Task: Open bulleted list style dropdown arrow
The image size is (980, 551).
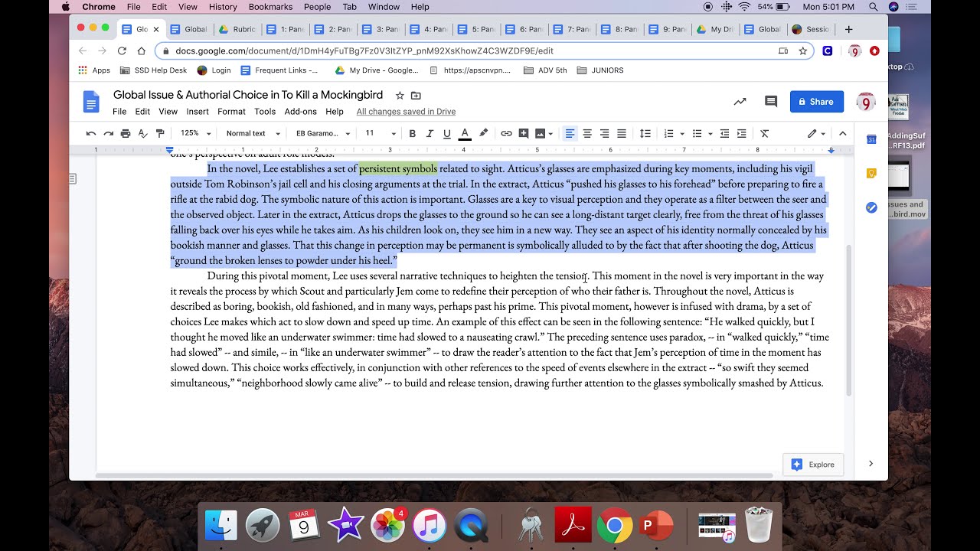Action: 710,134
